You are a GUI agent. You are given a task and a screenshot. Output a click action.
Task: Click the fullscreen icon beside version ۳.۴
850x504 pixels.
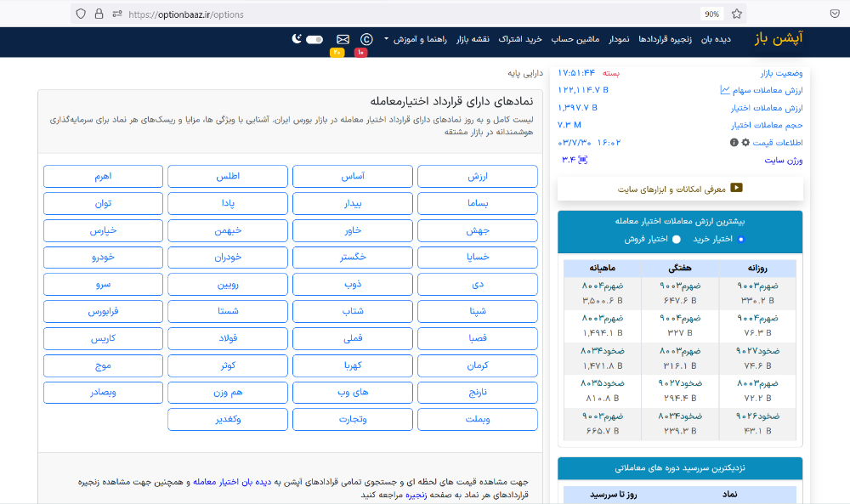click(583, 160)
